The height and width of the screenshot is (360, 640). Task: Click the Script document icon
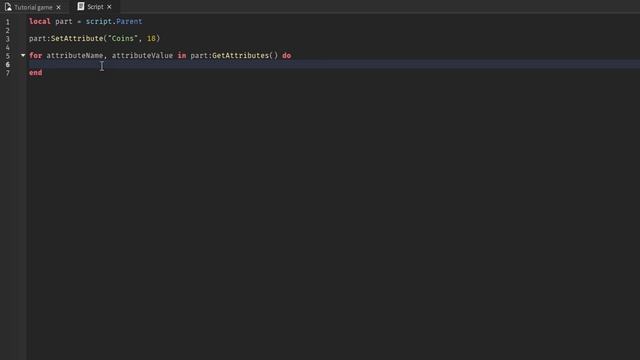click(81, 7)
